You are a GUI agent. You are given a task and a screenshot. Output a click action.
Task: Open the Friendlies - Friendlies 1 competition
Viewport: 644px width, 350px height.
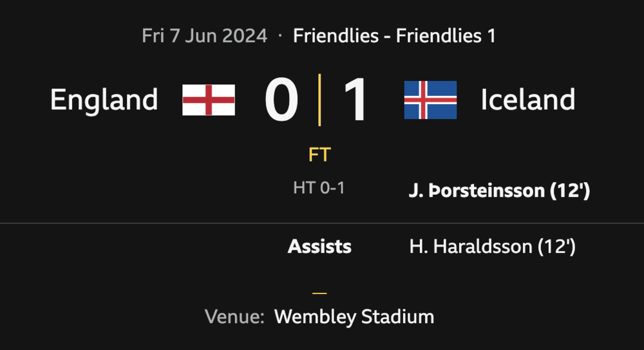(394, 35)
